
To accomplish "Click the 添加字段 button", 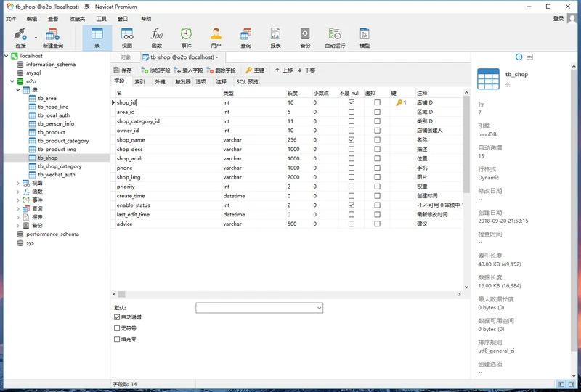I will tap(155, 70).
